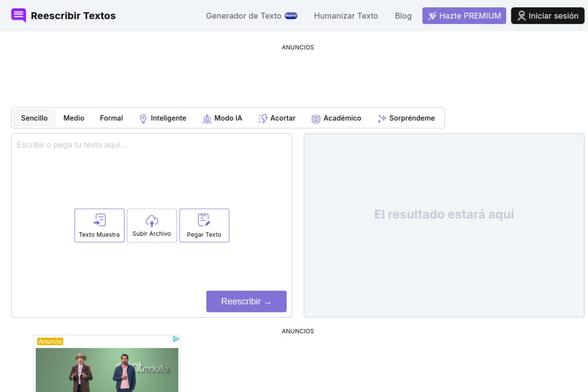This screenshot has width=588, height=392.
Task: Click the diamond icon in Hazte PREMIUM
Action: point(432,16)
